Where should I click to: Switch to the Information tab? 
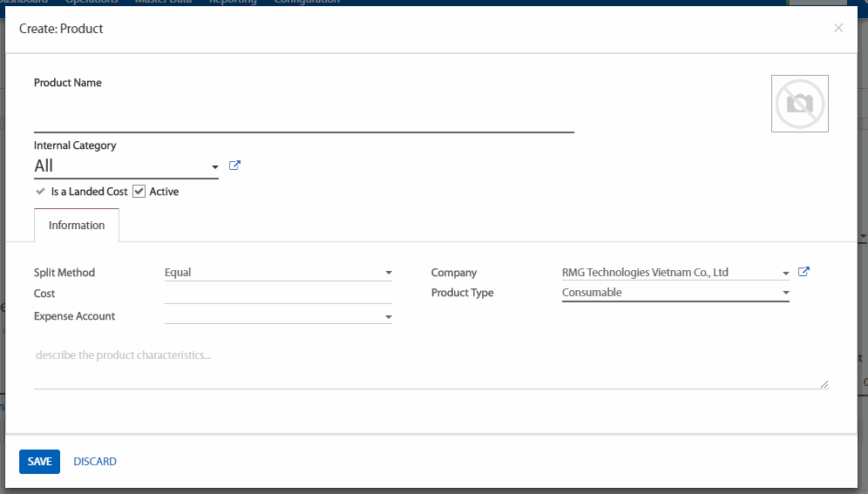(77, 225)
